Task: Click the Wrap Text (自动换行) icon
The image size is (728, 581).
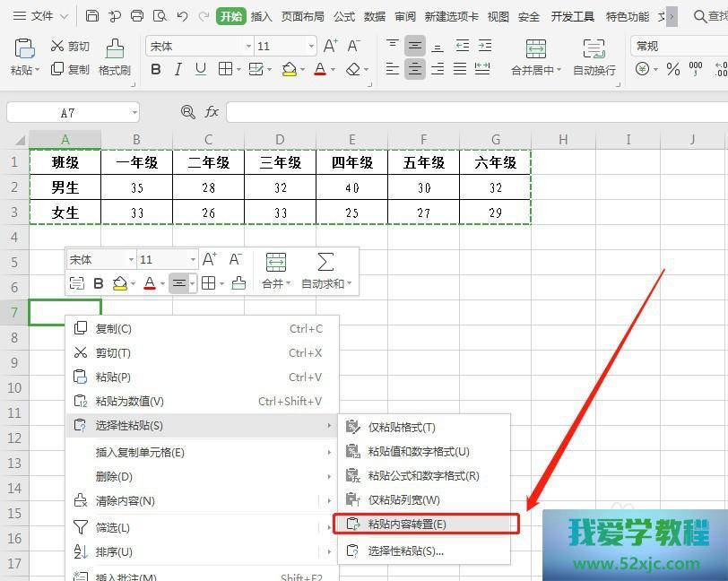Action: [594, 56]
